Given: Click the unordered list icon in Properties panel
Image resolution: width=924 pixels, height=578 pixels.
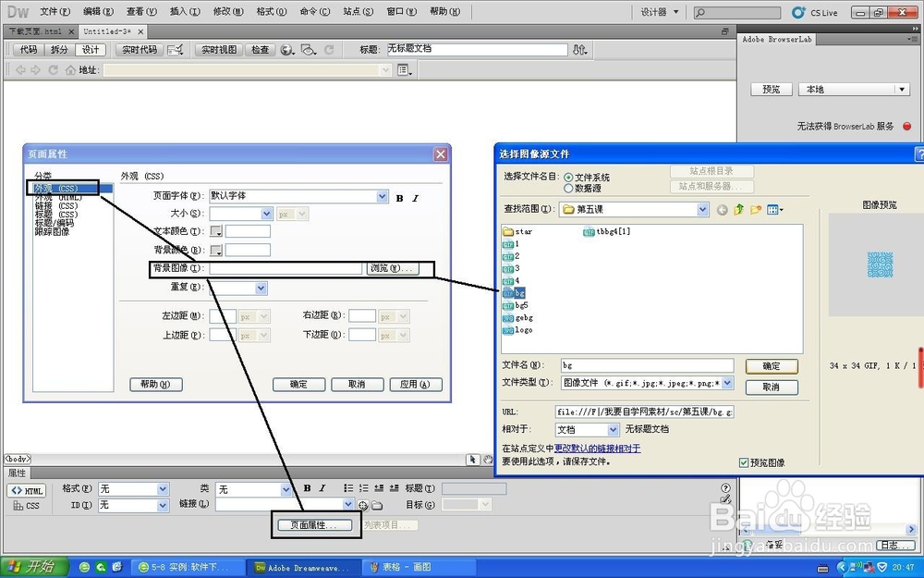Looking at the screenshot, I should [348, 488].
